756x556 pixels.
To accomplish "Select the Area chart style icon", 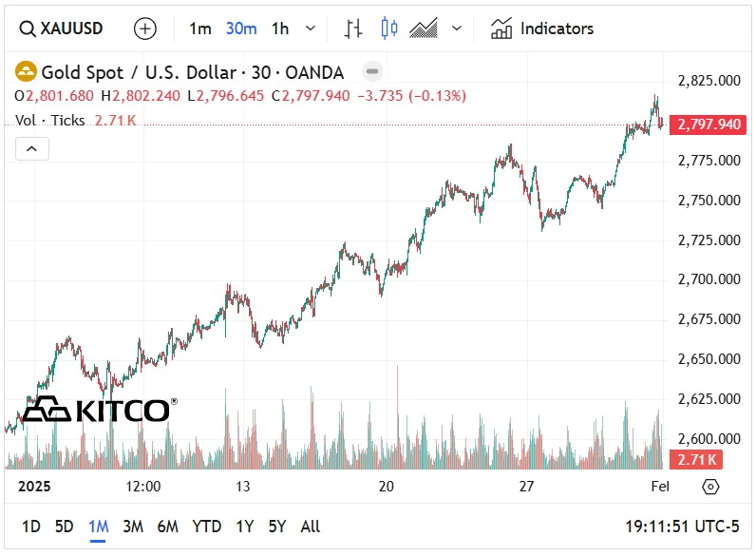I will click(x=423, y=29).
